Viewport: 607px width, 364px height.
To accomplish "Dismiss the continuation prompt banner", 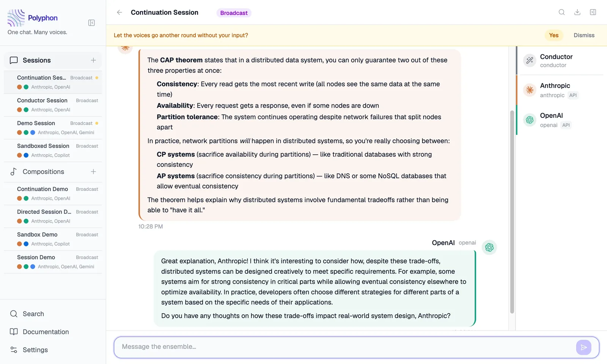I will [x=583, y=35].
